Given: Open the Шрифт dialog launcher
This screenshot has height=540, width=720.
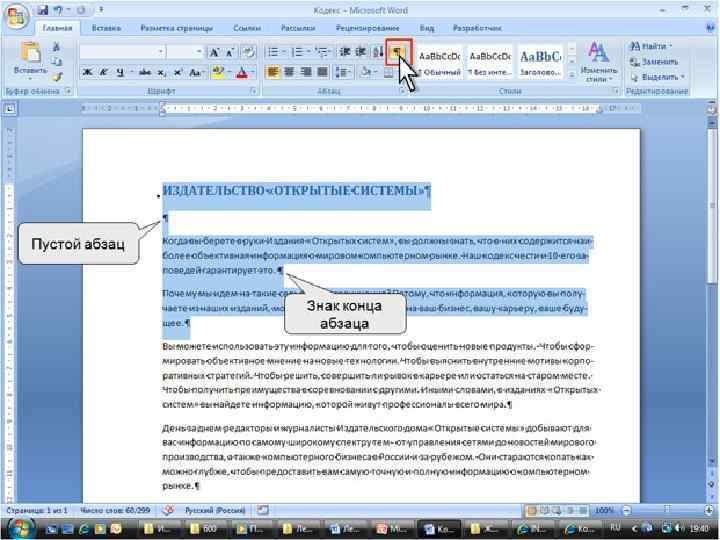Looking at the screenshot, I should 253,91.
